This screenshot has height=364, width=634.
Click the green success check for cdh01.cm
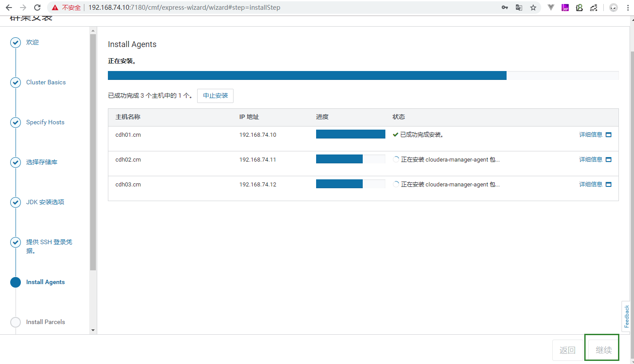click(396, 135)
